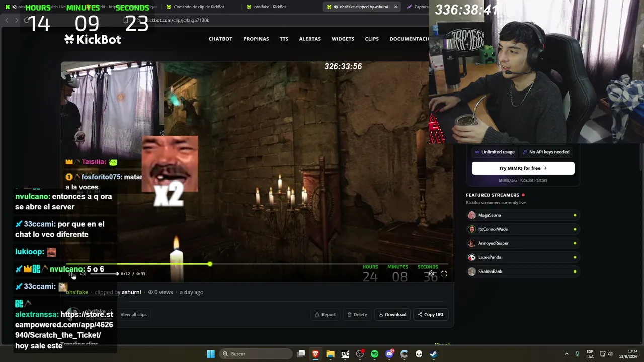Screen dimensions: 644x362
Task: Open the network tray icon
Action: click(x=602, y=354)
